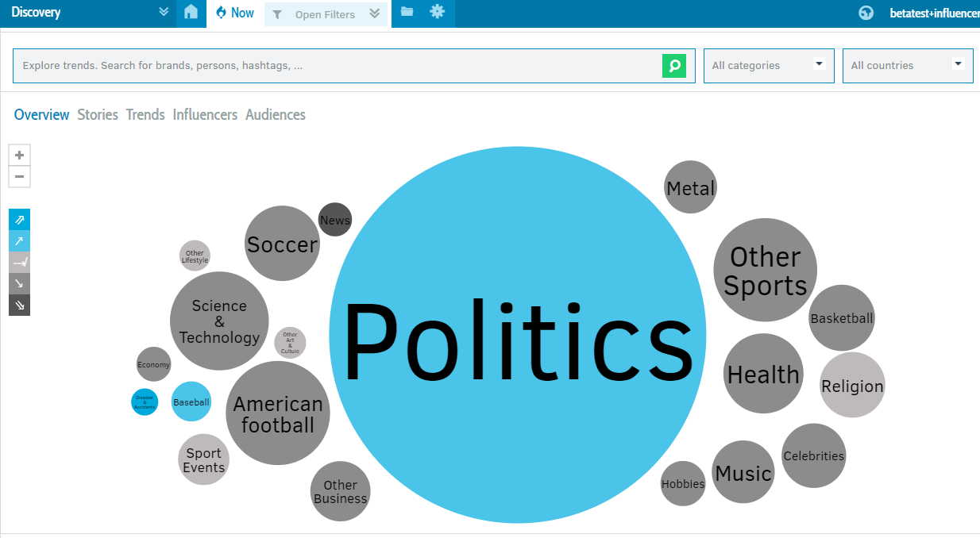This screenshot has height=538, width=980.
Task: Open the folder icon in top bar
Action: tap(407, 12)
